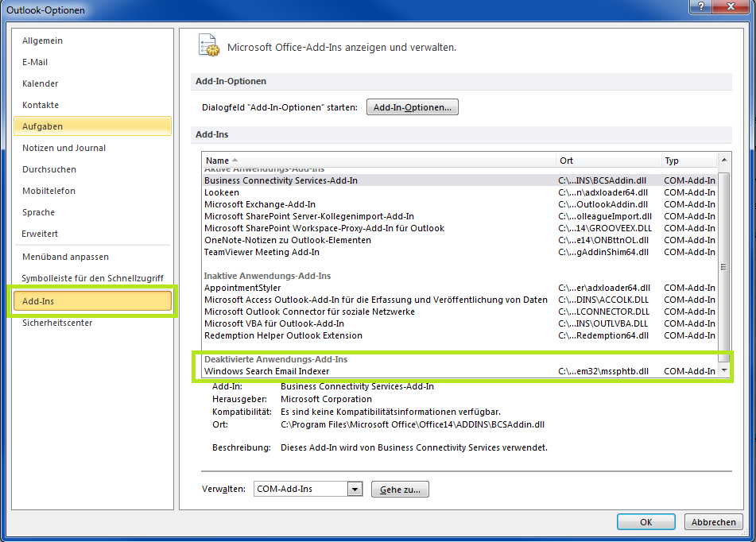Click the mssphtb.dll location cell
The height and width of the screenshot is (542, 756).
tap(603, 371)
